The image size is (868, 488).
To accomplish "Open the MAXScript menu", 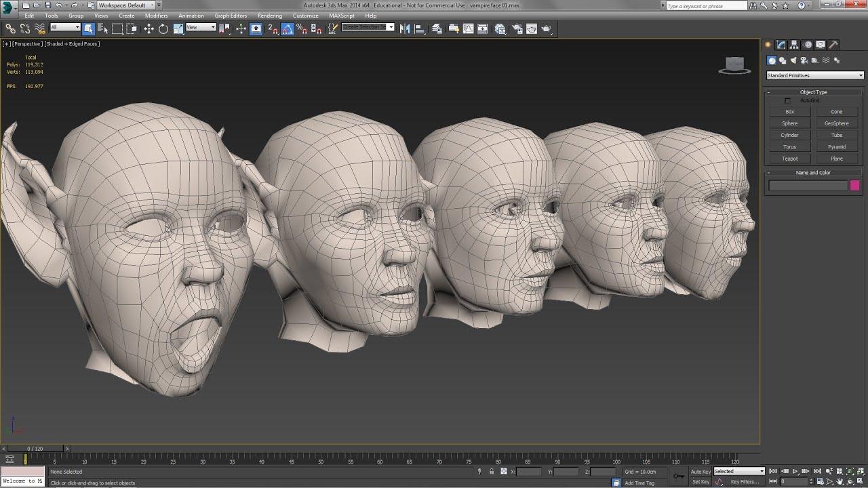I will 342,16.
